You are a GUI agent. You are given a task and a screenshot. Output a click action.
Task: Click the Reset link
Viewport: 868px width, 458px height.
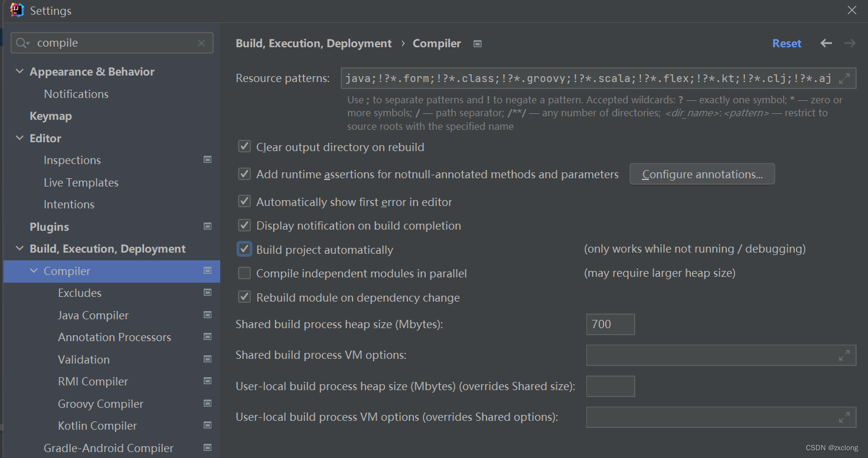[787, 43]
